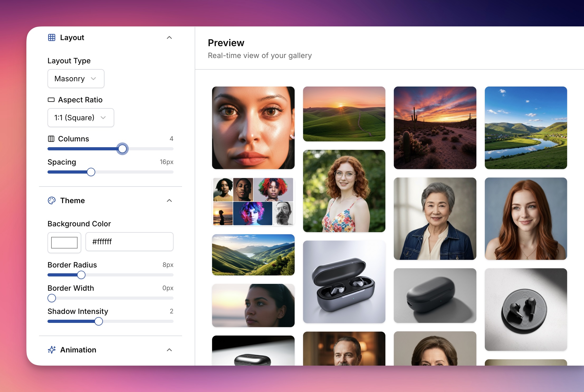This screenshot has height=392, width=584.
Task: Collapse the Theme section chevron
Action: tap(169, 200)
